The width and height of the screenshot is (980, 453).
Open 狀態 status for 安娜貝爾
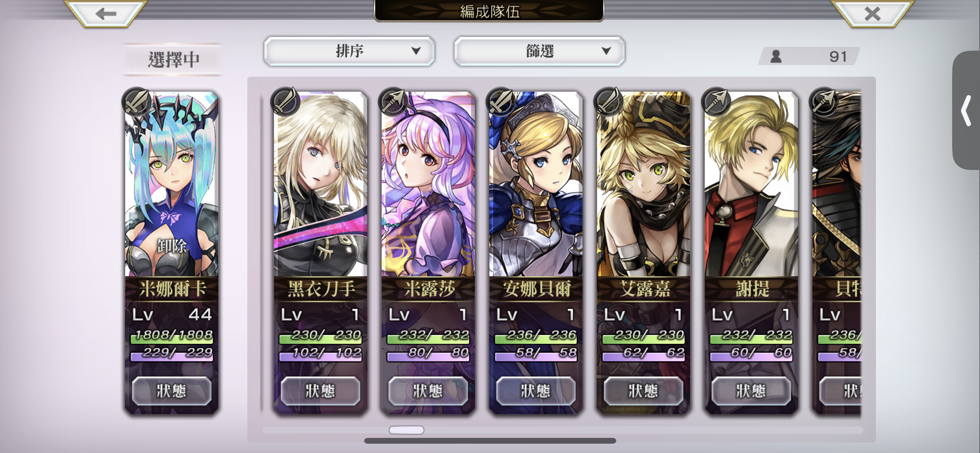click(x=536, y=391)
